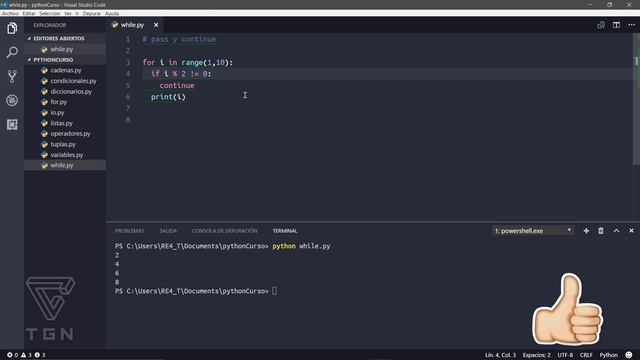640x360 pixels.
Task: Open the editor More Actions ellipsis menu
Action: click(x=631, y=25)
